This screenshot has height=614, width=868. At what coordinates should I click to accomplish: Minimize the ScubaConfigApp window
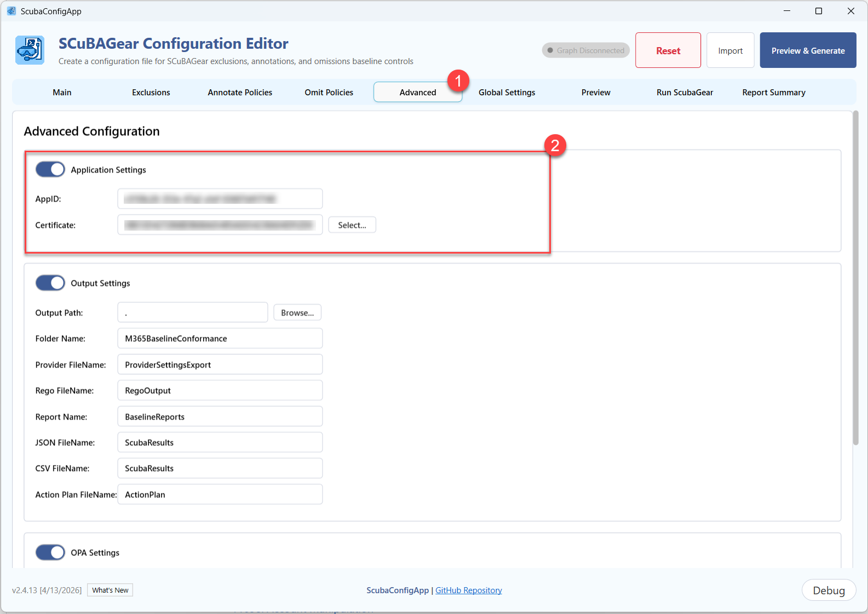point(787,11)
